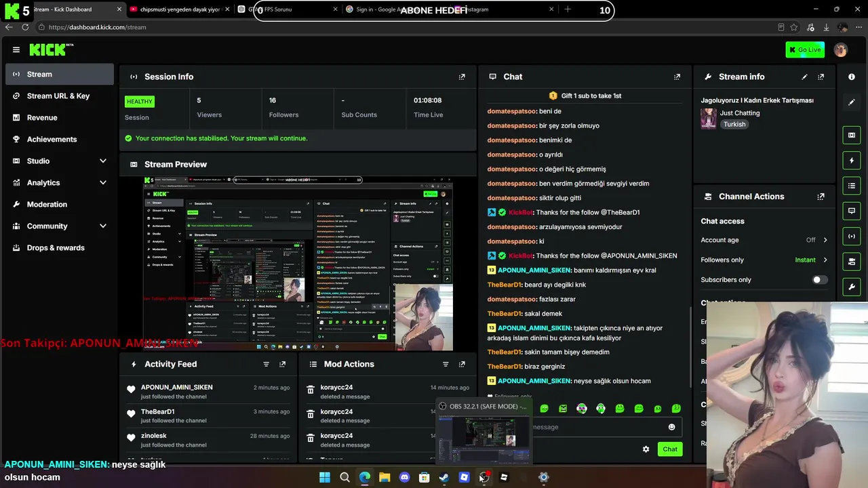This screenshot has height=488, width=868.
Task: Edit stream info with the pencil in the Stream info header
Action: pos(804,77)
